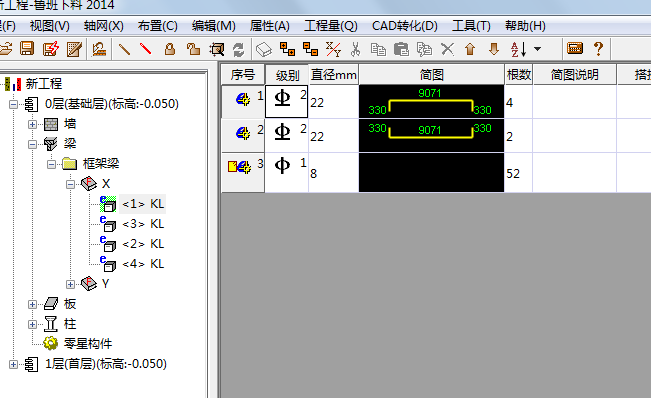Click the 根数 column header
This screenshot has width=651, height=398.
[519, 75]
